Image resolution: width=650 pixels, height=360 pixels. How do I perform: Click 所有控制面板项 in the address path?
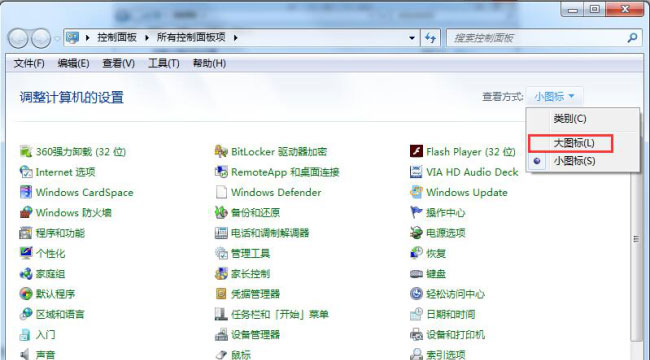(191, 38)
